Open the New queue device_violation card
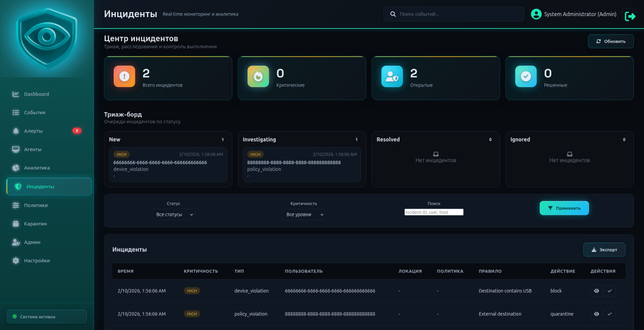Viewport: 644px width, 330px height. pyautogui.click(x=168, y=164)
